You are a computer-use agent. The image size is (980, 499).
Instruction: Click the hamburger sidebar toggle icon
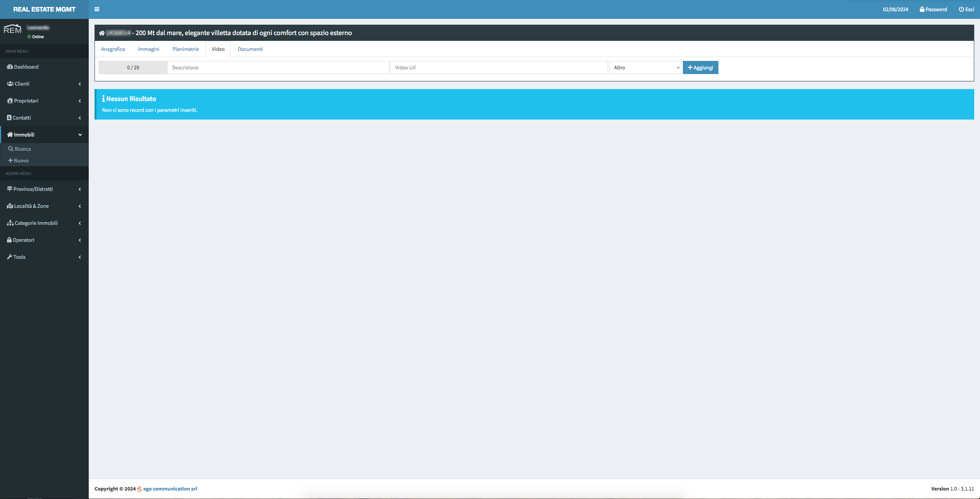coord(97,9)
